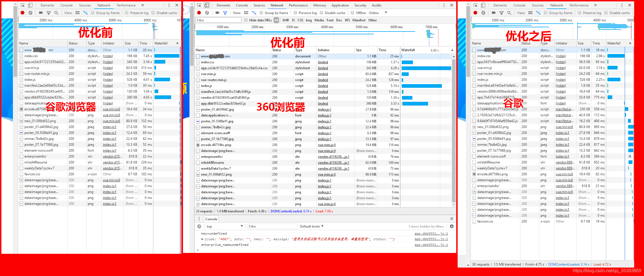Open vue.min.js:6 initiator of ercode row in left panel
The width and height of the screenshot is (644, 276).
(111, 109)
